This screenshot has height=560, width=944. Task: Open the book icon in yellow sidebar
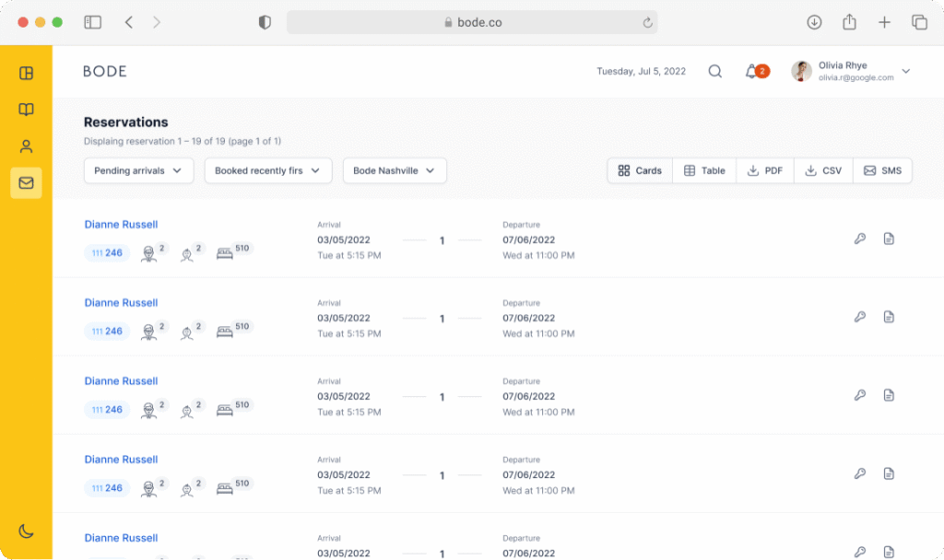26,110
